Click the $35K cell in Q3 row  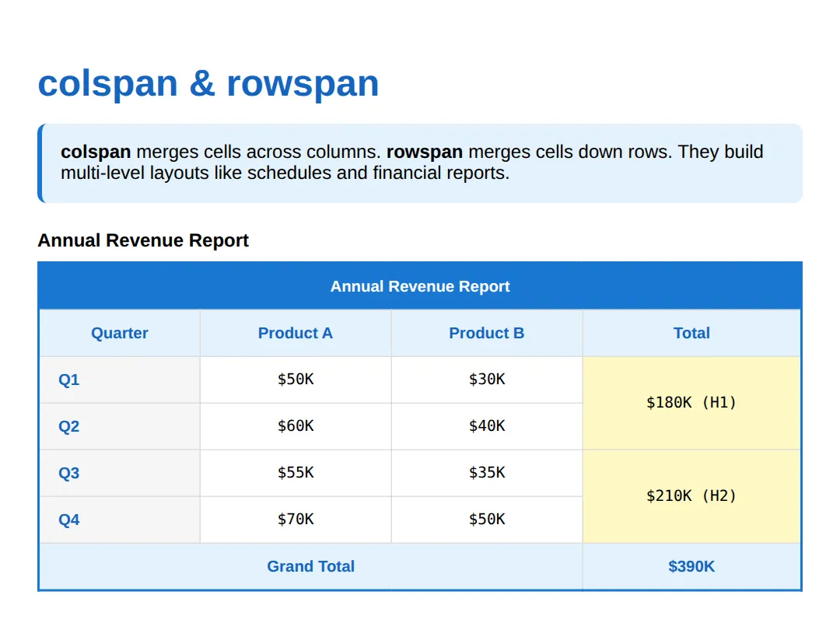[487, 473]
